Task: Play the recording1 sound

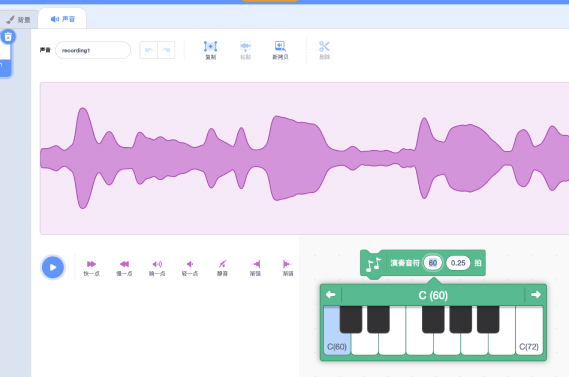Action: click(x=53, y=267)
